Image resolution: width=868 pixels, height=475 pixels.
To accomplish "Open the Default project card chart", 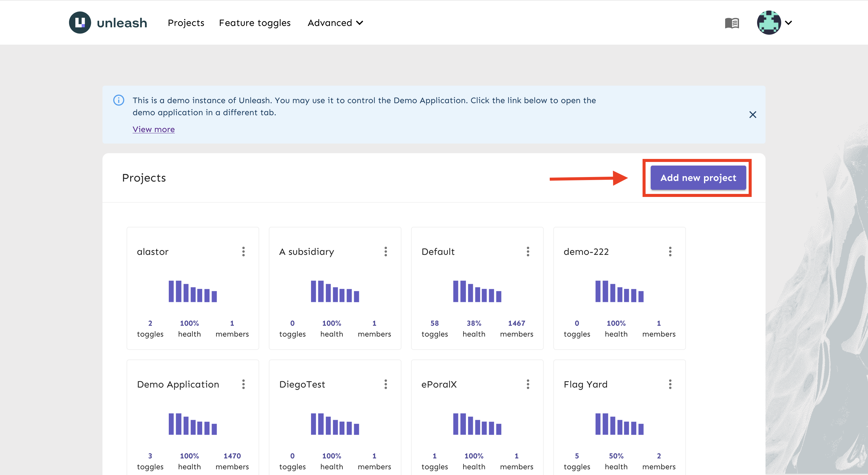I will (477, 291).
